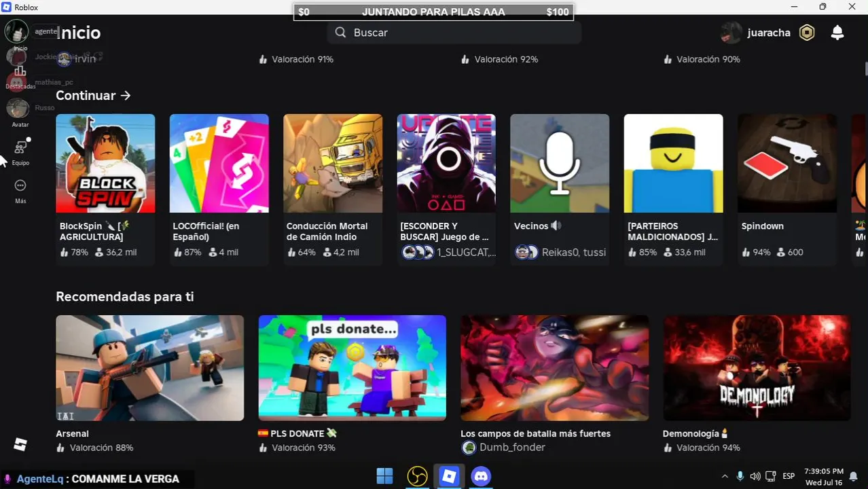Open Windows notification center bell
The image size is (868, 489).
point(853,477)
